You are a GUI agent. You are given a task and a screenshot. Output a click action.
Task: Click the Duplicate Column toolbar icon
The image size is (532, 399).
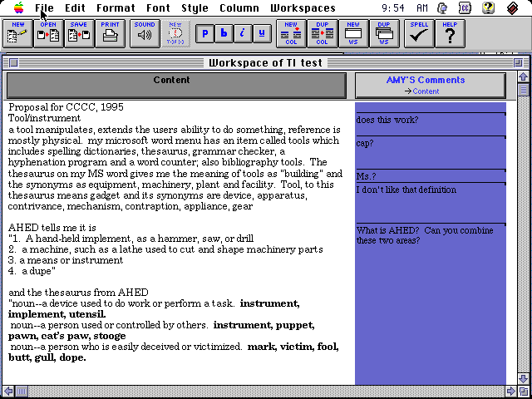click(322, 33)
